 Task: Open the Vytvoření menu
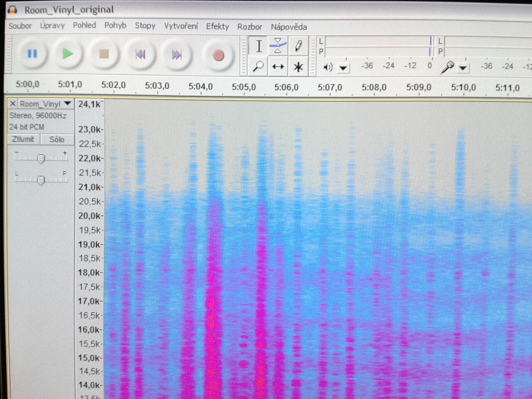click(x=181, y=26)
